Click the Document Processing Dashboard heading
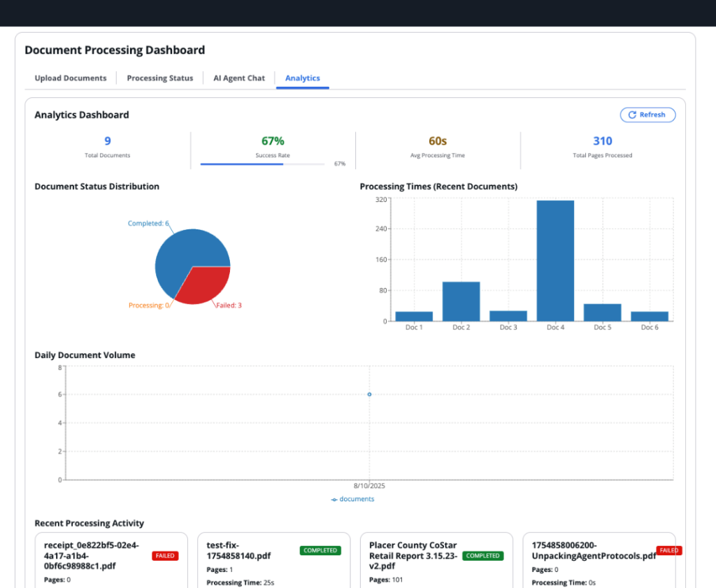 (115, 50)
